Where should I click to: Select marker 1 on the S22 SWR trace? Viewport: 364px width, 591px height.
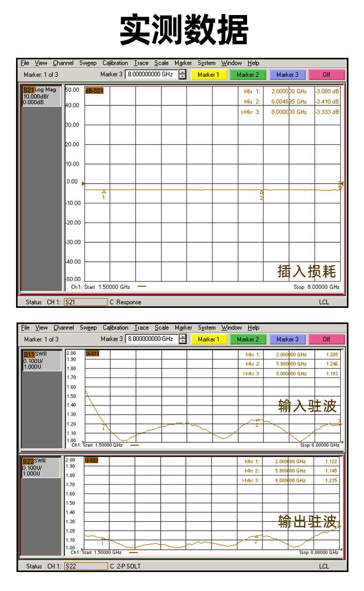click(103, 539)
